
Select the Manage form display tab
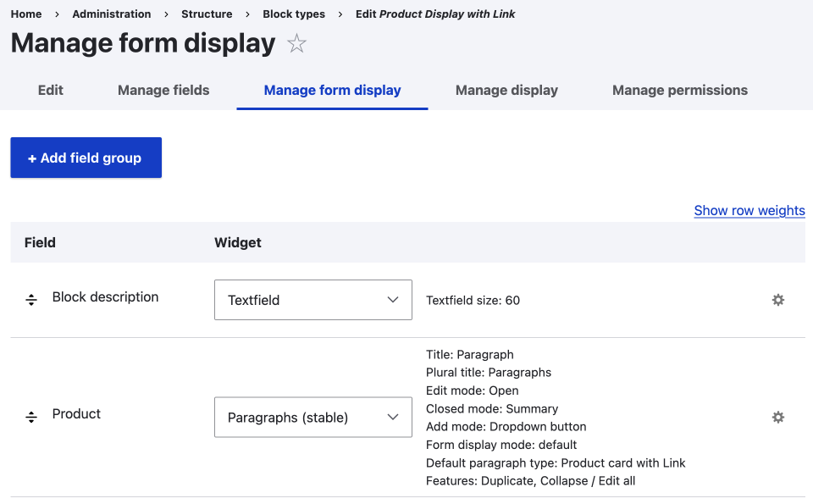332,90
